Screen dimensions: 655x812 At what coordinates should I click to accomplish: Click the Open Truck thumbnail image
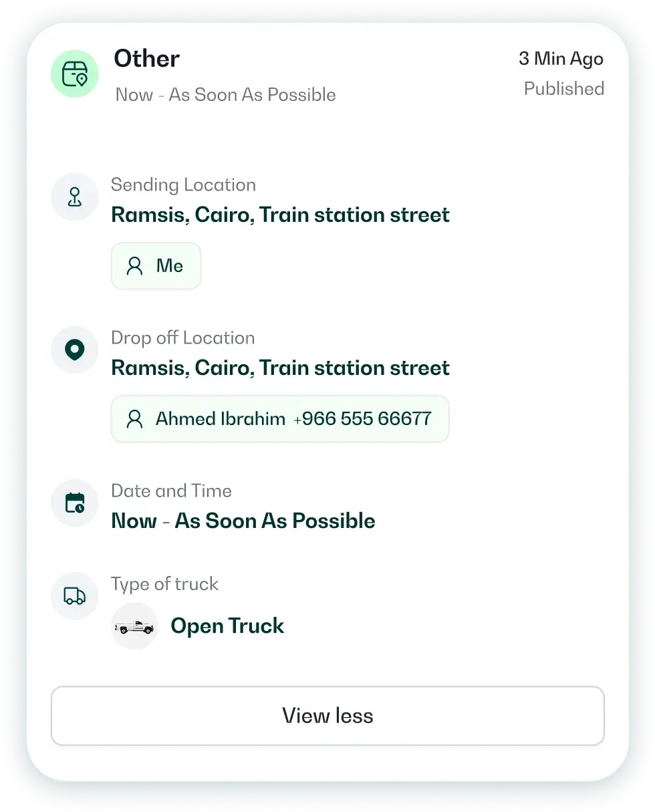coord(134,626)
